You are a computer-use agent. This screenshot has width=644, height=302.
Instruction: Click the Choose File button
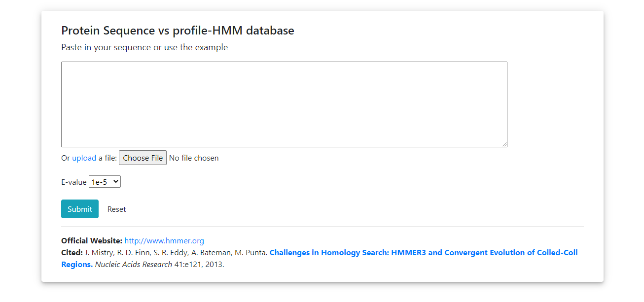tap(143, 158)
